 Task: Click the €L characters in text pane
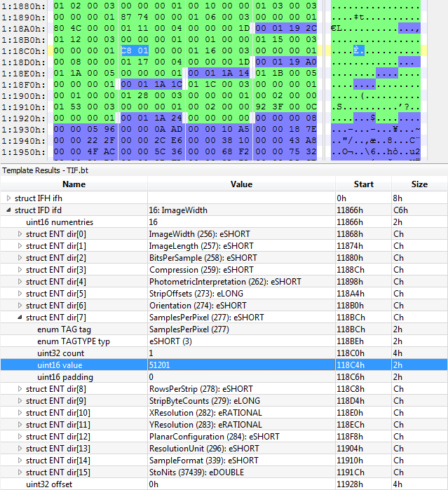click(x=337, y=28)
